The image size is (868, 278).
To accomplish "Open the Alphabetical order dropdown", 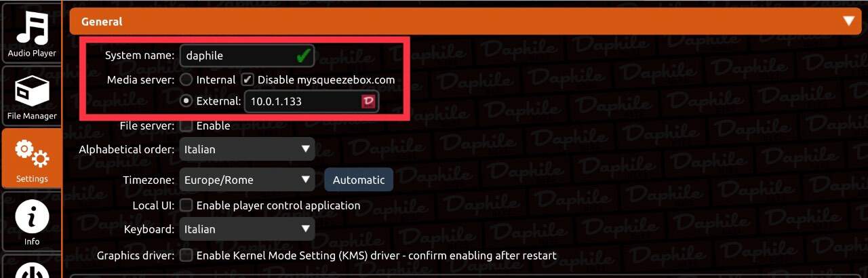I will click(x=247, y=149).
